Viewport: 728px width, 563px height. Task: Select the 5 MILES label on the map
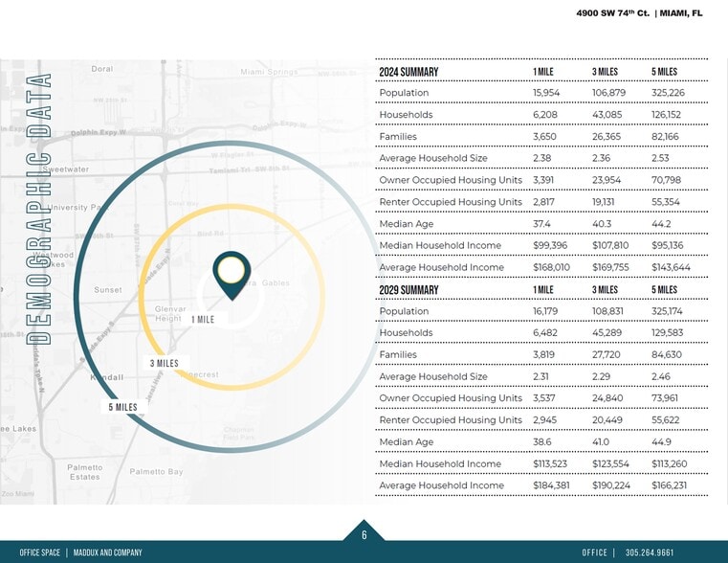click(x=122, y=407)
